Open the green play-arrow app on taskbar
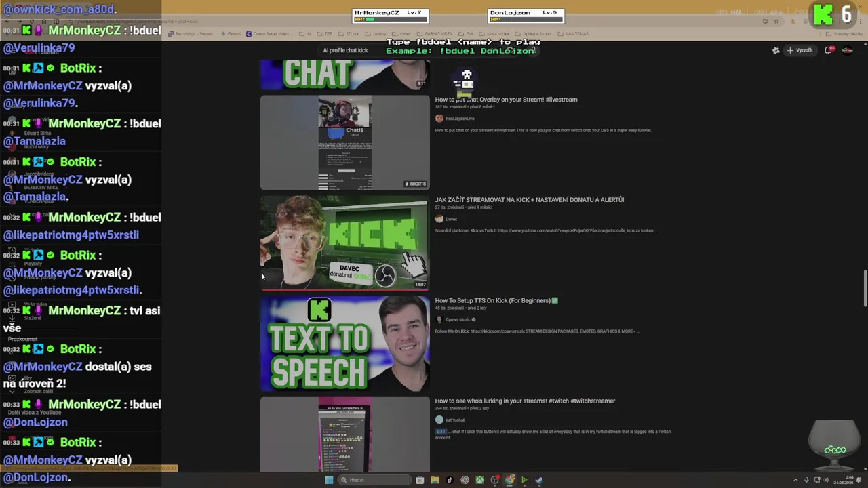Image resolution: width=868 pixels, height=488 pixels. click(524, 480)
